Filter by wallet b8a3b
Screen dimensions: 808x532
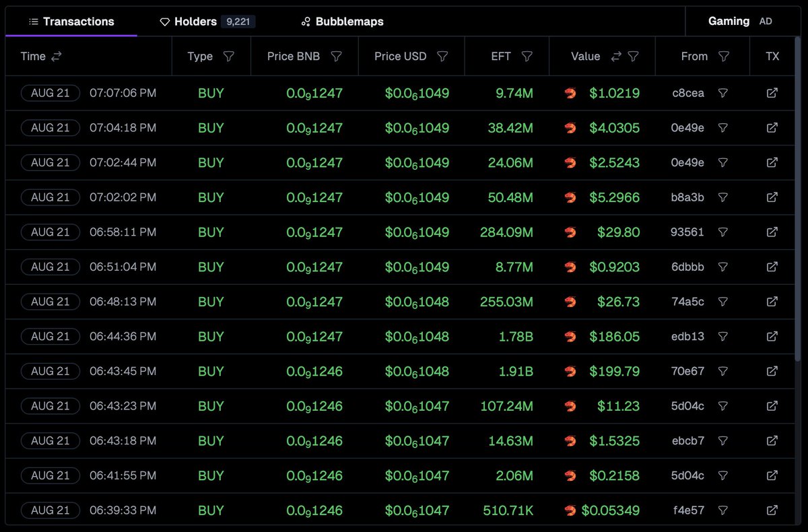coord(722,197)
